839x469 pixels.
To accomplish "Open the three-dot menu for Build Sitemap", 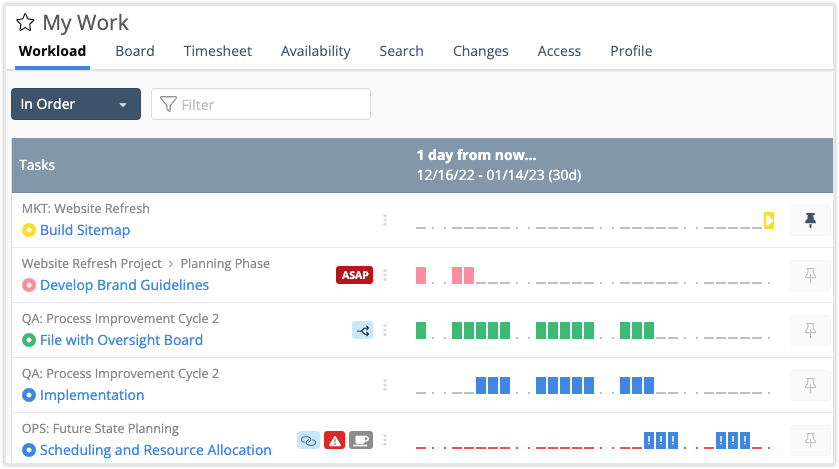I will coord(385,220).
